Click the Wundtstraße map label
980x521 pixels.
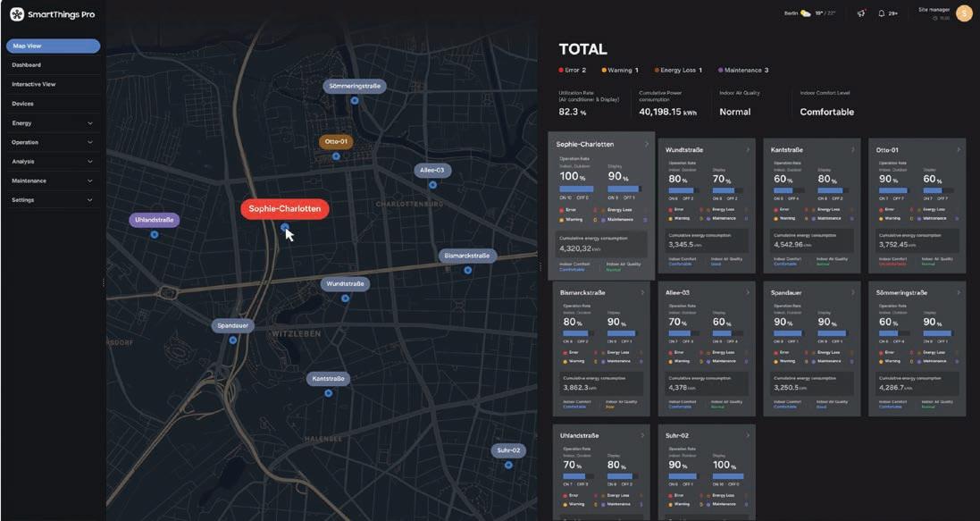coord(345,284)
